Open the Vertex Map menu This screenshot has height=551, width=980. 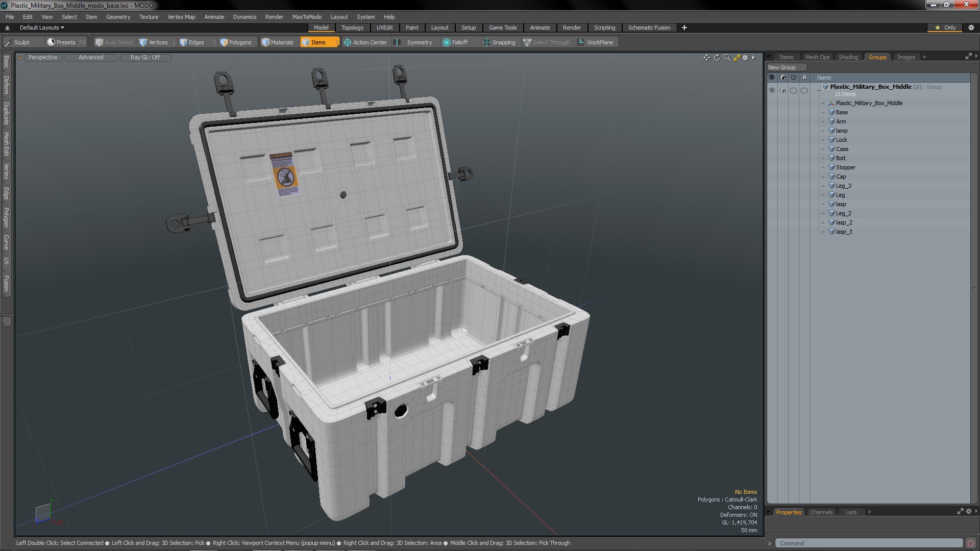pos(181,17)
